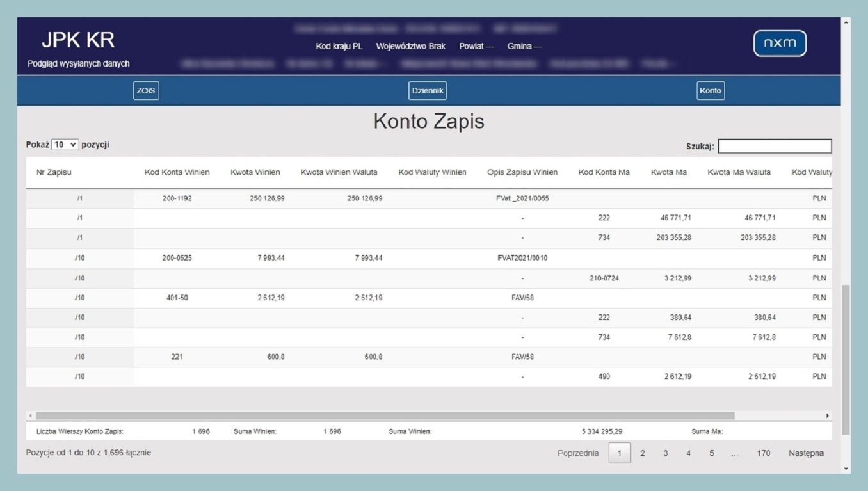This screenshot has width=868, height=491.
Task: Click the Poprzednia pagination link
Action: tap(578, 453)
